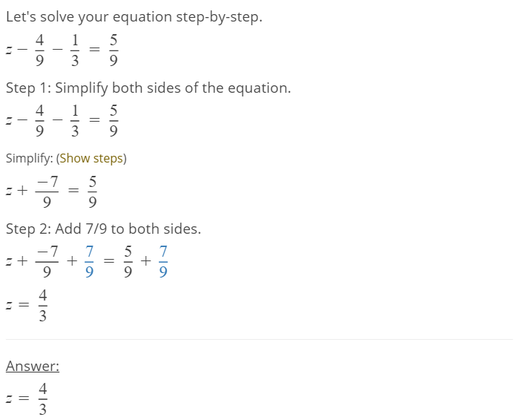Click the "Let's solve your equation" heading
The image size is (529, 420).
(134, 16)
